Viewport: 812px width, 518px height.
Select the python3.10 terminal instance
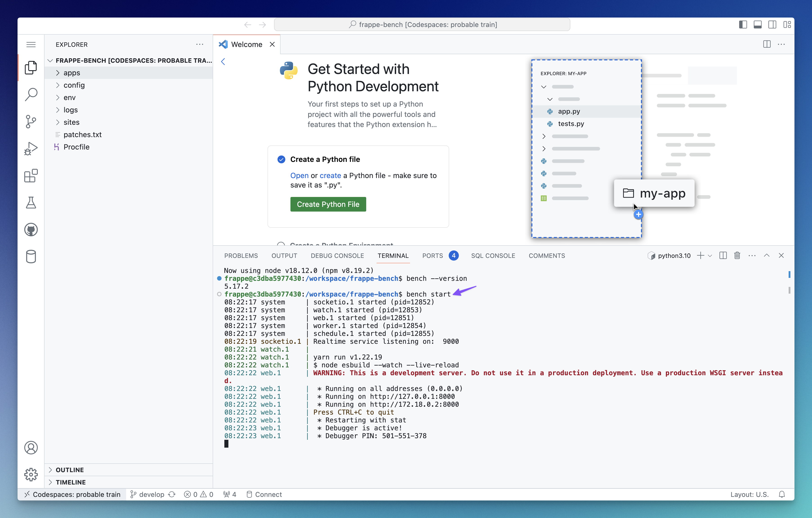(669, 256)
